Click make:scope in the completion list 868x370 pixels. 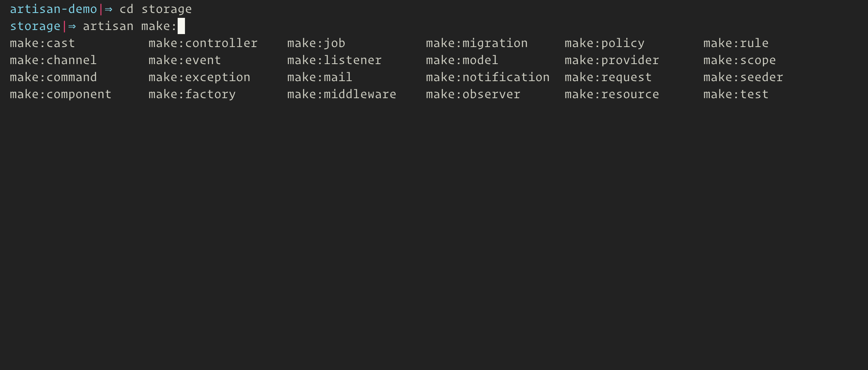tap(740, 60)
